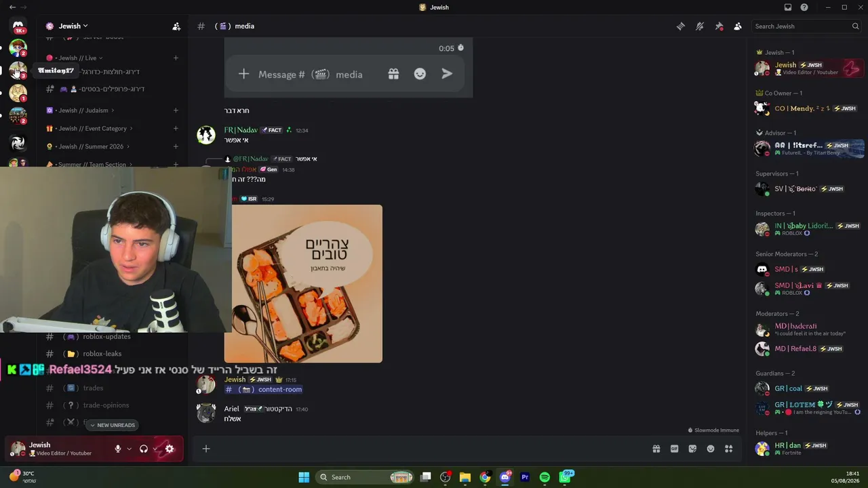This screenshot has width=868, height=488.
Task: Open Discord direct messages home
Action: (x=18, y=26)
